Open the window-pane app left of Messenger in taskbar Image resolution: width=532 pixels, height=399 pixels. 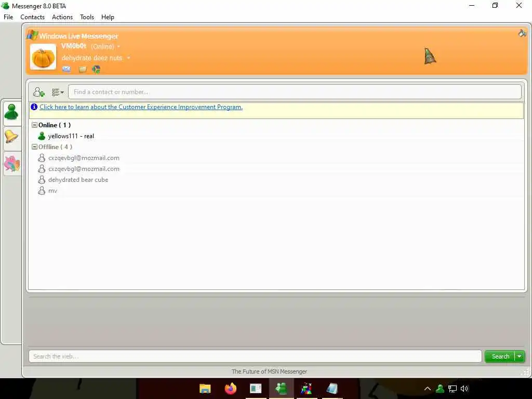point(256,389)
